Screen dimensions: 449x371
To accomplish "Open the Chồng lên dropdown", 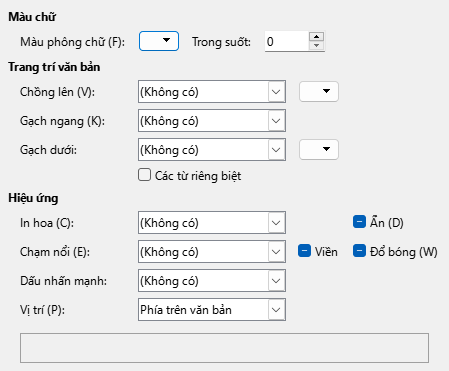I will click(x=212, y=91).
